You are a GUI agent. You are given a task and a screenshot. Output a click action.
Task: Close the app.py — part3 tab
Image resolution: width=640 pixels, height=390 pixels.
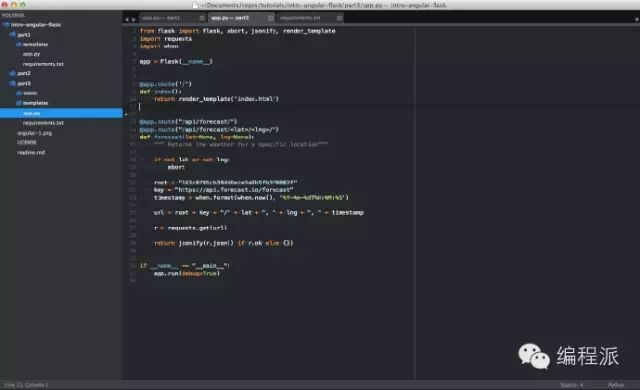pos(271,18)
